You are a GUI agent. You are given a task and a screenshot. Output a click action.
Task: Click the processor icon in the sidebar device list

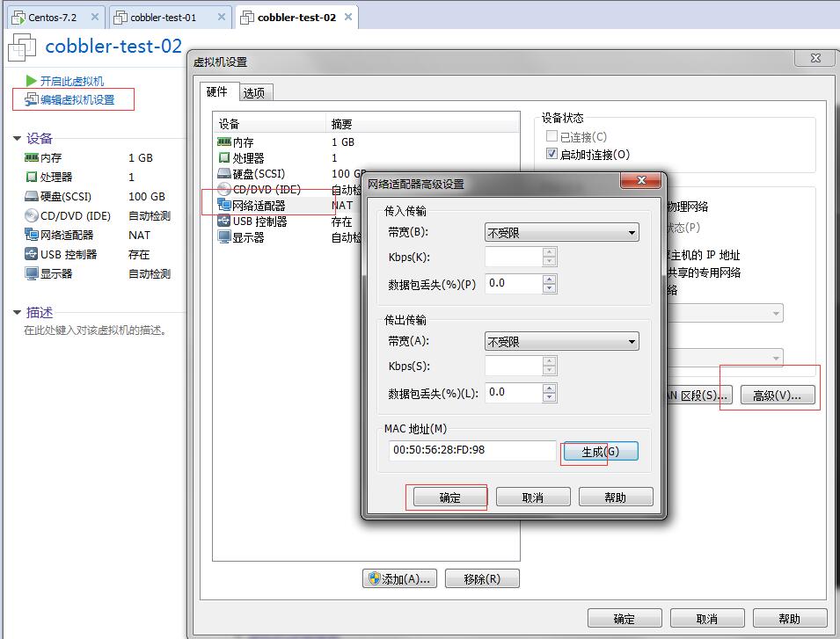[31, 177]
